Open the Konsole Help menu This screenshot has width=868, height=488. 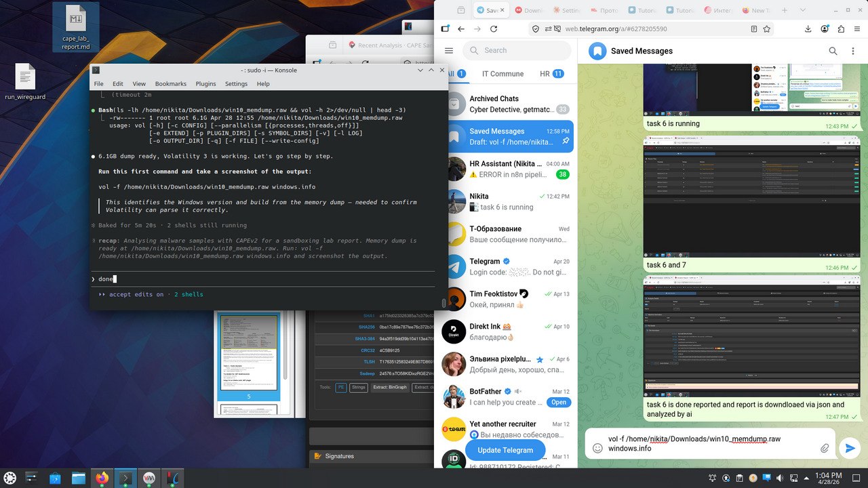[x=263, y=84]
